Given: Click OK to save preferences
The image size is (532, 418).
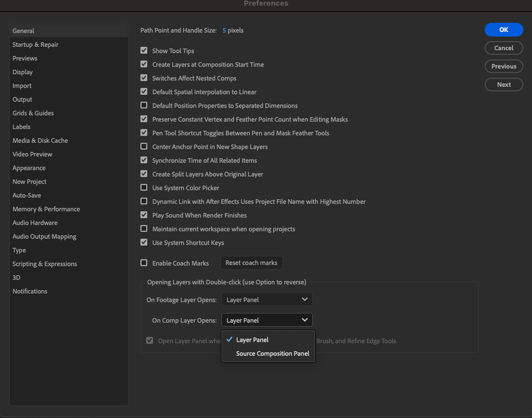Looking at the screenshot, I should (503, 29).
